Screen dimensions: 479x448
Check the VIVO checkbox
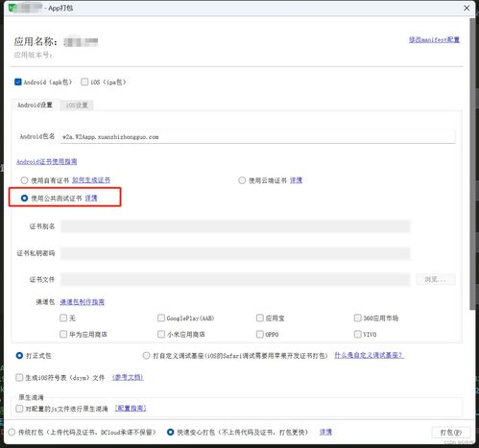tap(357, 334)
